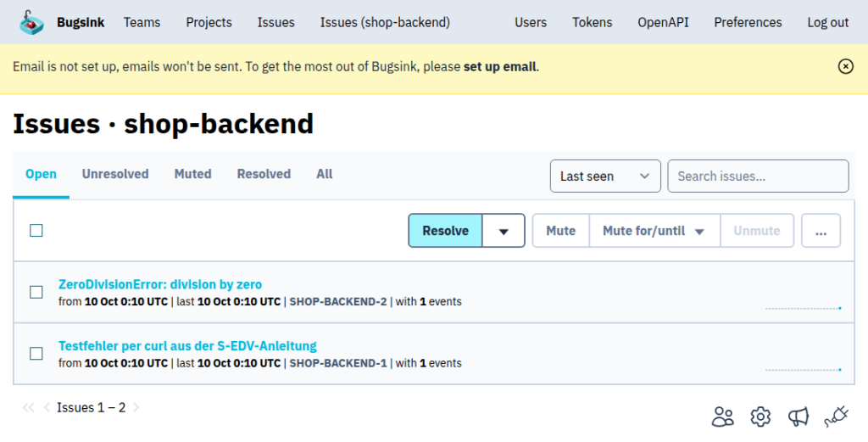Image resolution: width=868 pixels, height=442 pixels.
Task: Open OpenAPI in top navigation
Action: tap(663, 23)
